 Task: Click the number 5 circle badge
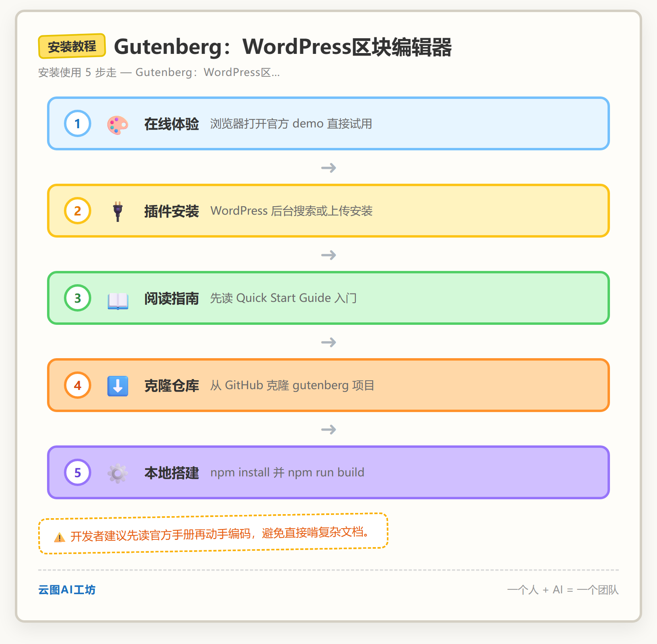[78, 472]
